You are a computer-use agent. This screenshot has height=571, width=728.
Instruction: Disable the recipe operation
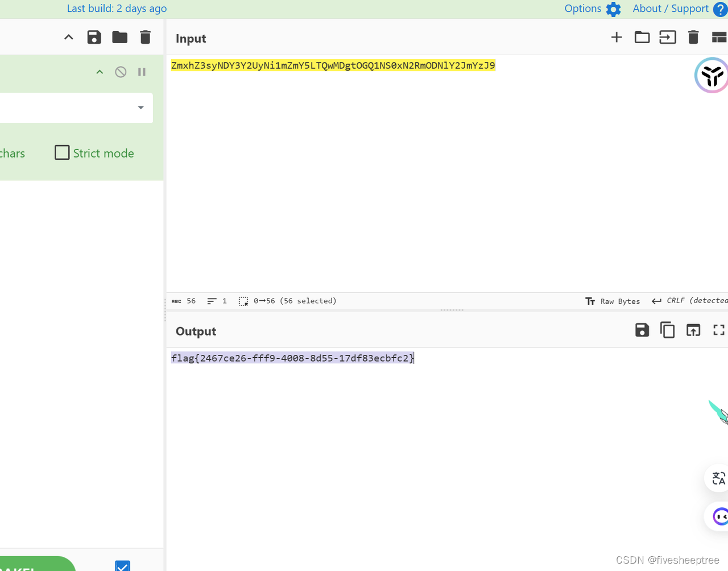click(x=121, y=72)
